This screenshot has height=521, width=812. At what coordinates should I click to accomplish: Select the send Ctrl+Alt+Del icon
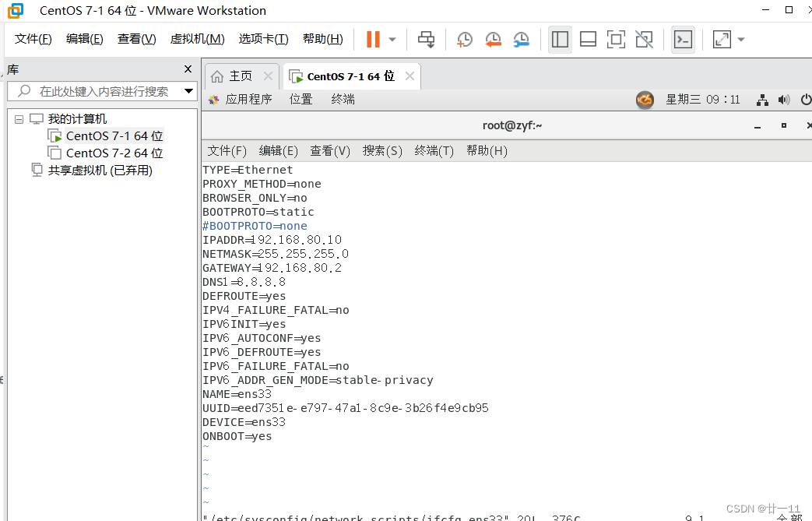[426, 39]
